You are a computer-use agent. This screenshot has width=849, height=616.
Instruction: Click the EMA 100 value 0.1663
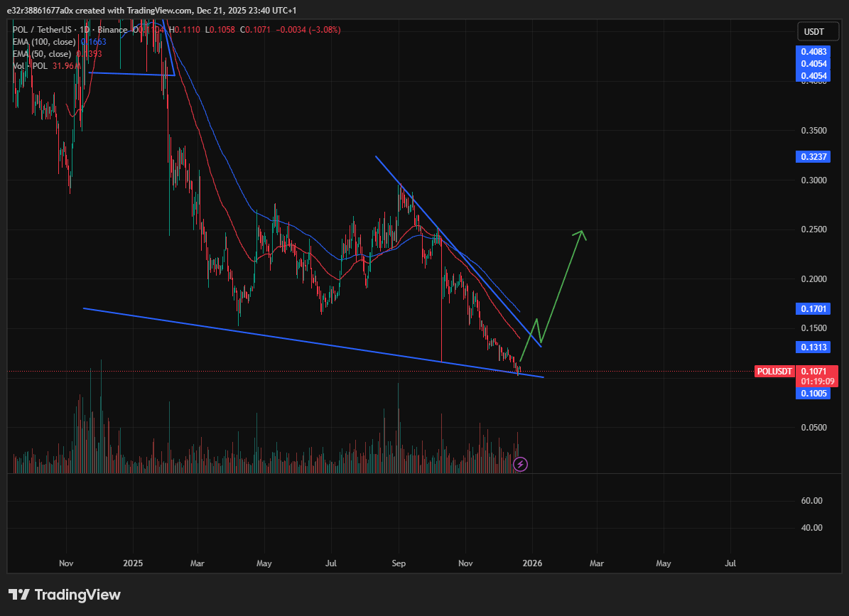point(94,42)
